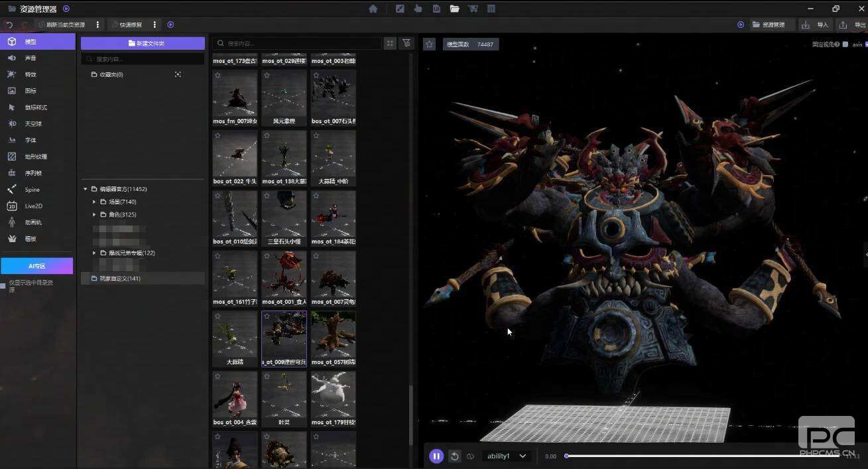
Task: Open the 序列帧 sequence frame category
Action: (38, 173)
